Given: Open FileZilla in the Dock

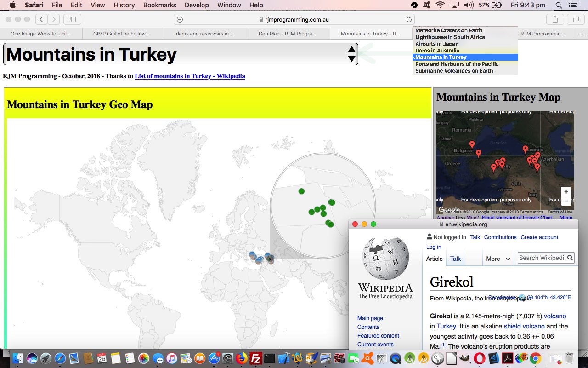Looking at the screenshot, I should [256, 358].
